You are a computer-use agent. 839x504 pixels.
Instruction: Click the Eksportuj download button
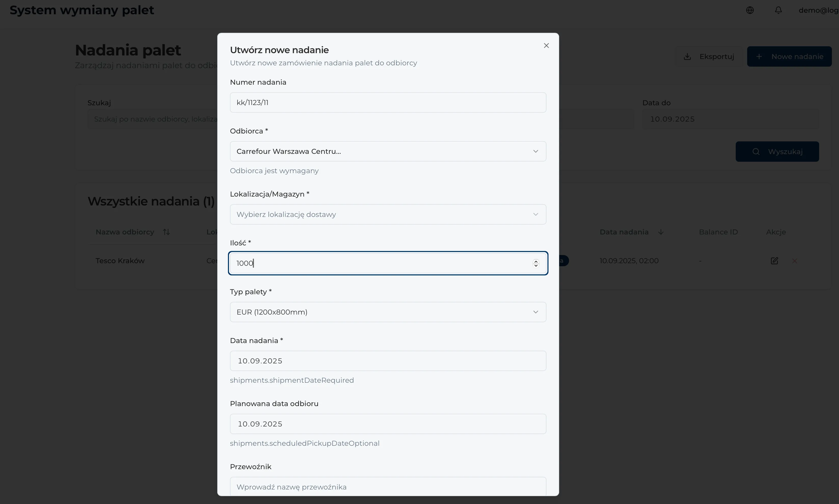(709, 56)
